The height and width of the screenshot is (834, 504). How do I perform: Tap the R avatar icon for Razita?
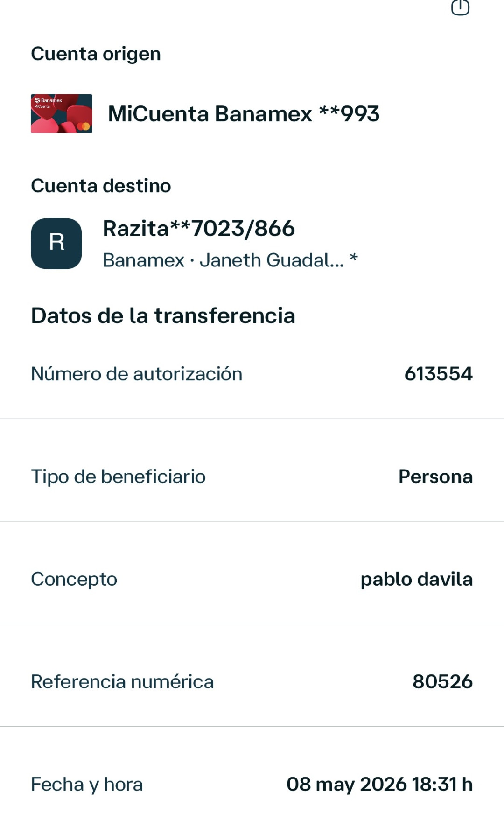(x=56, y=243)
